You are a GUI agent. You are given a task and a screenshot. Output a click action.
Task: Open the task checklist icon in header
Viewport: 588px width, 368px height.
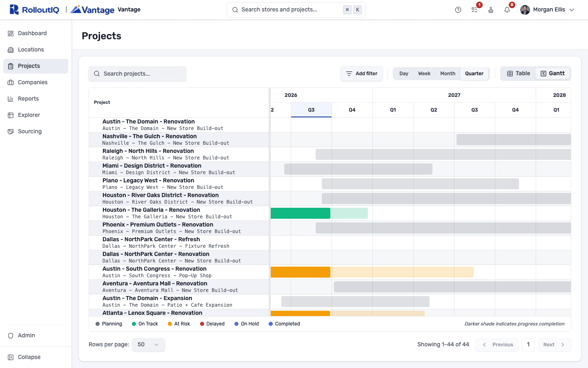[474, 10]
